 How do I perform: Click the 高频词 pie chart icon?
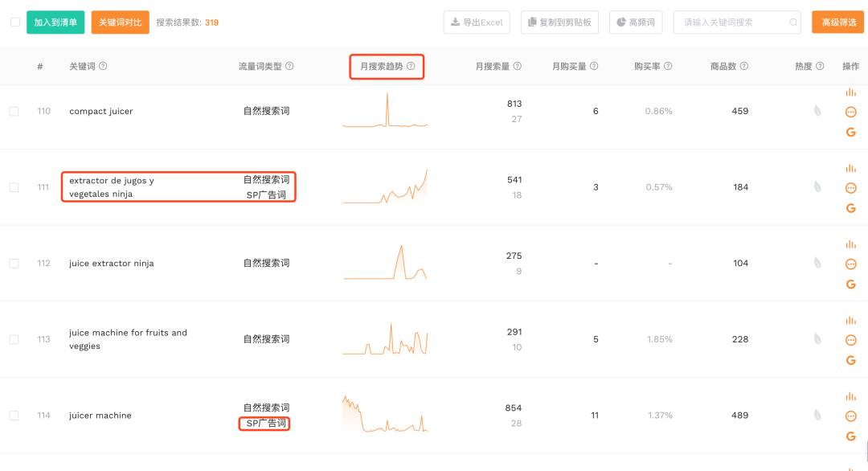[619, 22]
